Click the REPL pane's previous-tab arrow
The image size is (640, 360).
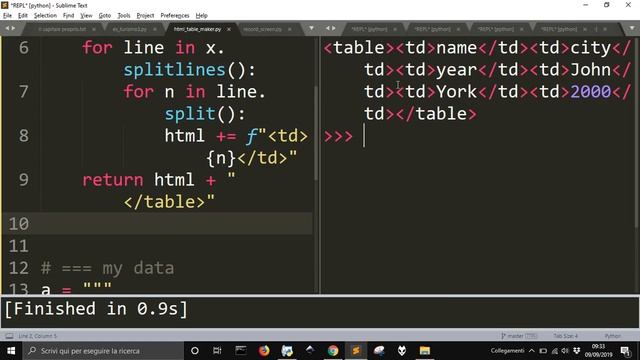coord(327,28)
